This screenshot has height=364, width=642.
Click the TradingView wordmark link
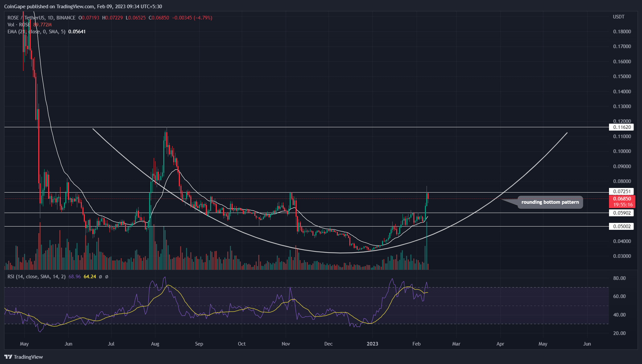(28, 357)
